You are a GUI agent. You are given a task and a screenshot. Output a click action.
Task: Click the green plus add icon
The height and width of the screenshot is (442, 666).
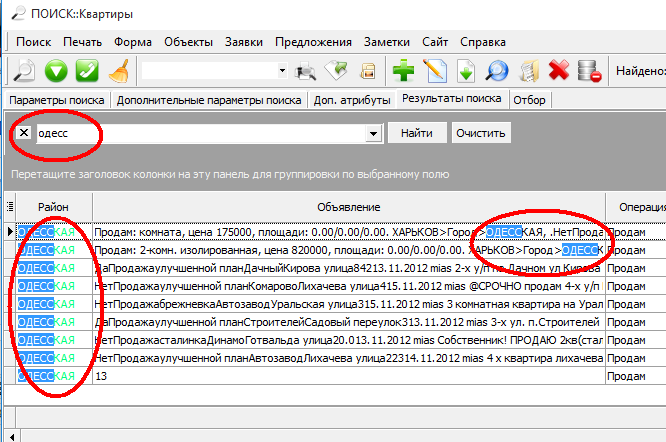(403, 71)
